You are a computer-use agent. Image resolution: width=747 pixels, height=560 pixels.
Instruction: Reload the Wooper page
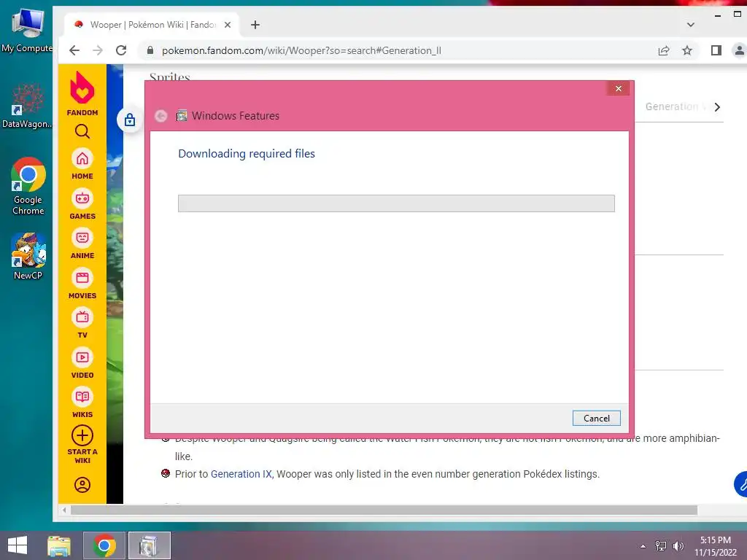pos(121,50)
